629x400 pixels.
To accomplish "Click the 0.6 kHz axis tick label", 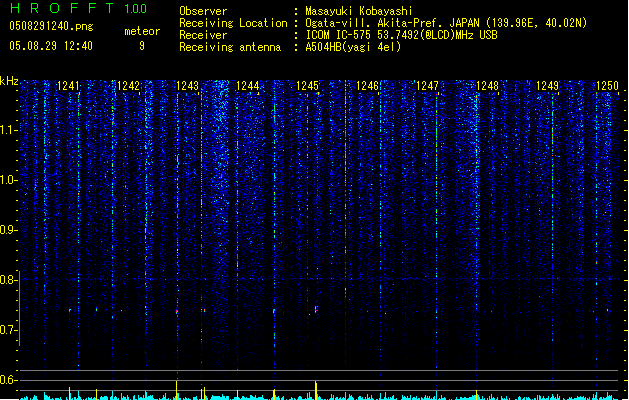I will 9,380.
